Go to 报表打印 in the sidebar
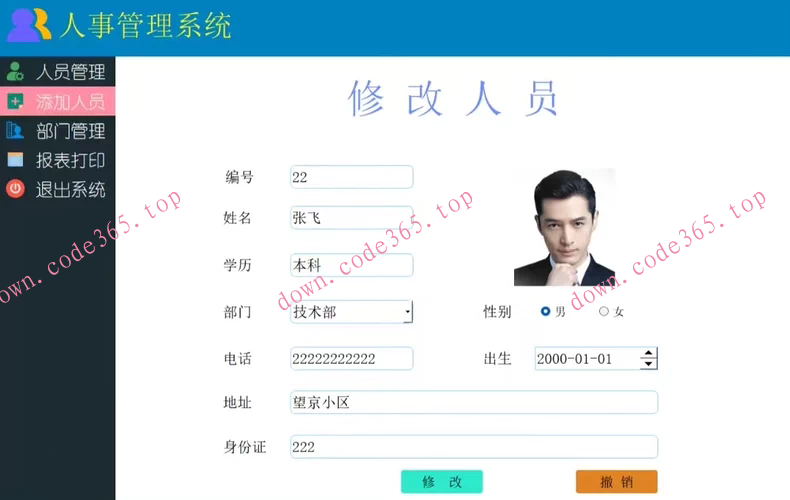 [x=57, y=160]
